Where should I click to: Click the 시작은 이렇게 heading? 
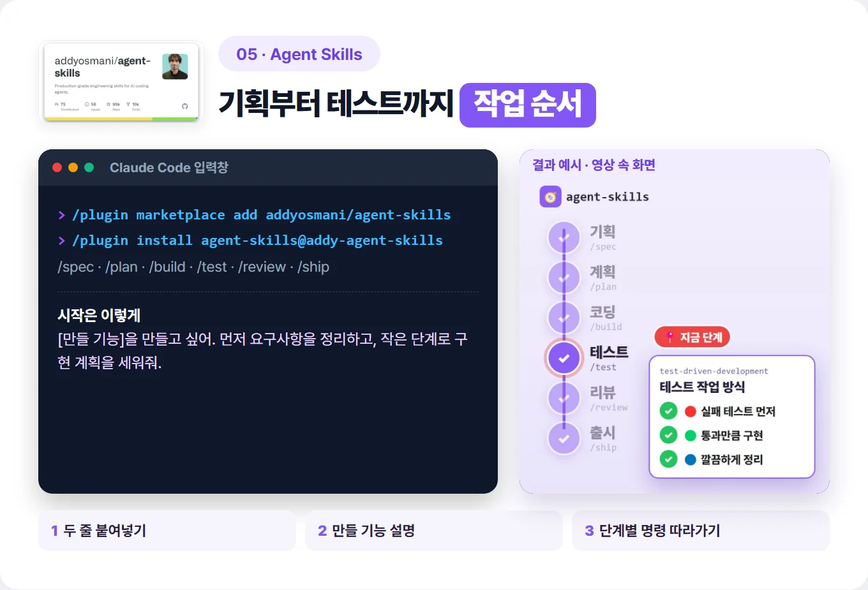(99, 315)
